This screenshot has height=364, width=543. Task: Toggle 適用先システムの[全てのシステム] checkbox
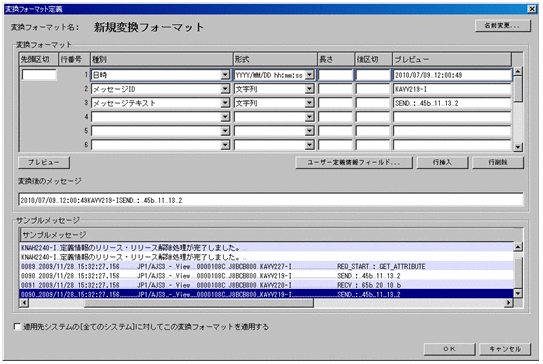tap(17, 327)
